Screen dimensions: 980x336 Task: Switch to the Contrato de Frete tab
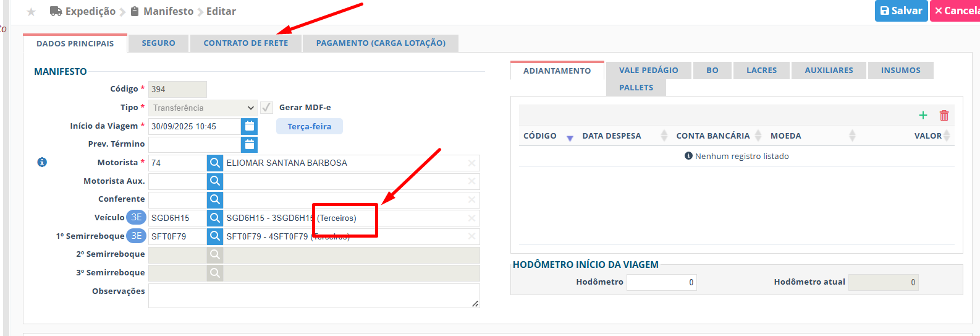click(245, 43)
